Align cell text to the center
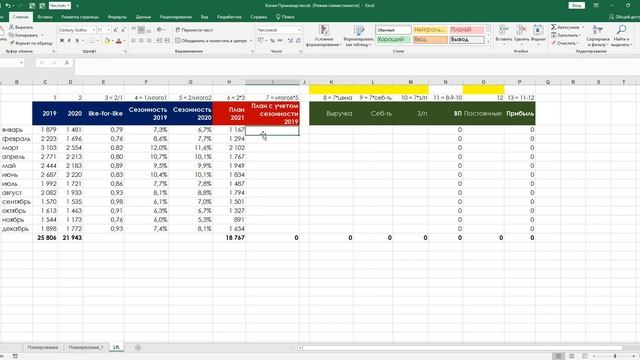The height and width of the screenshot is (360, 640). tap(141, 41)
